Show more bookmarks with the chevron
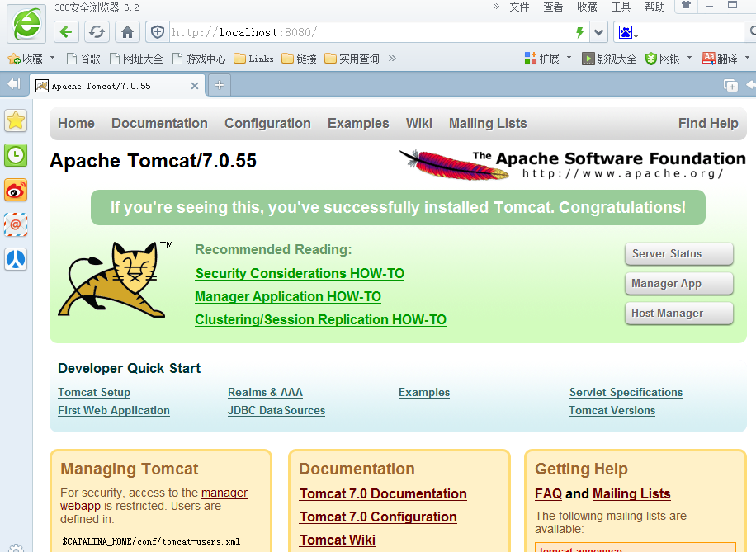Image resolution: width=756 pixels, height=552 pixels. pos(393,59)
